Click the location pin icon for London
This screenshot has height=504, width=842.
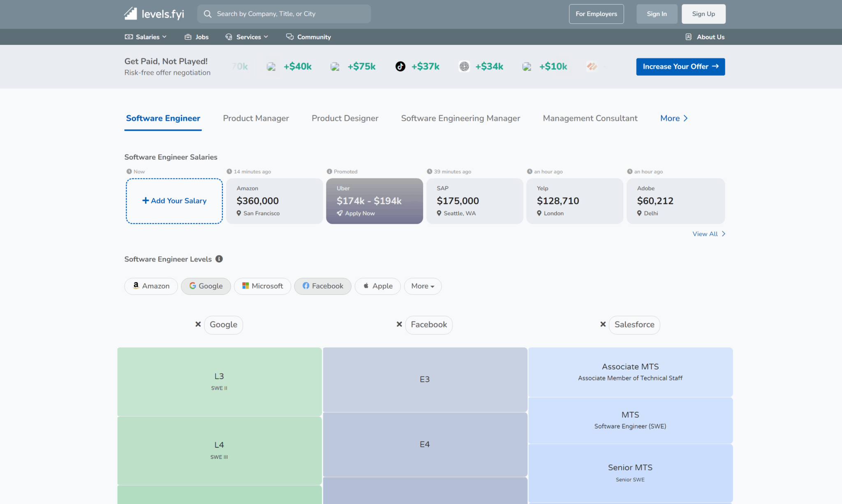(539, 213)
